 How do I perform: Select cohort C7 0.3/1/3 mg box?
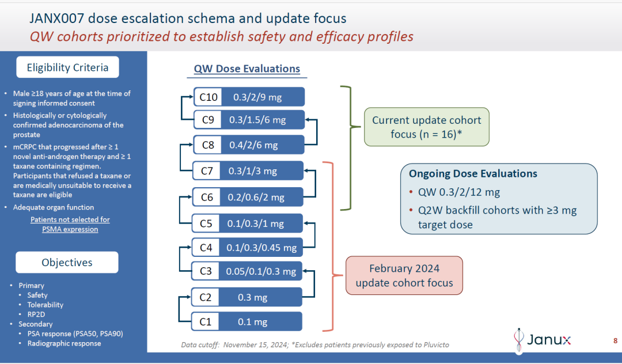point(248,171)
